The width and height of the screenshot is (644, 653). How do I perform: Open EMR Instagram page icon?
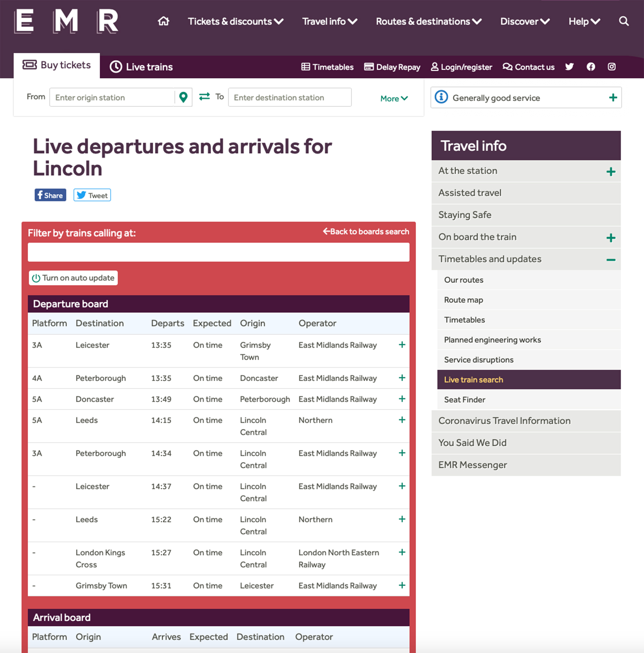point(611,67)
